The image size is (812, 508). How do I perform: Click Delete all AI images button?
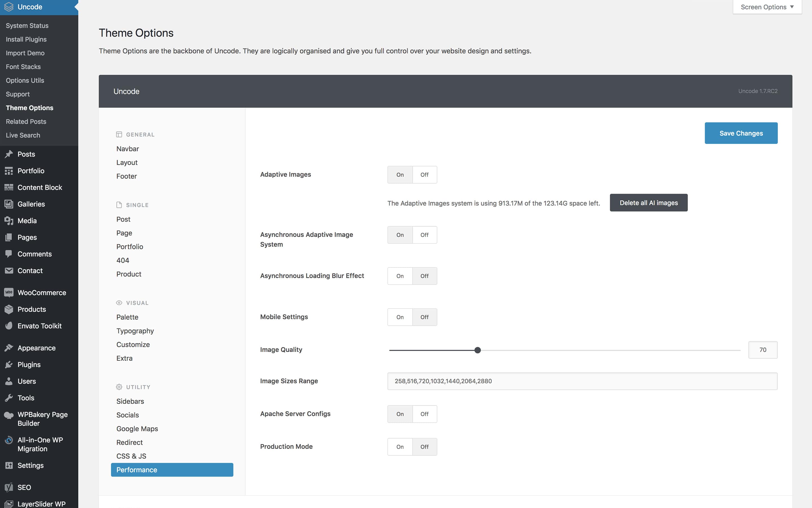(x=649, y=203)
